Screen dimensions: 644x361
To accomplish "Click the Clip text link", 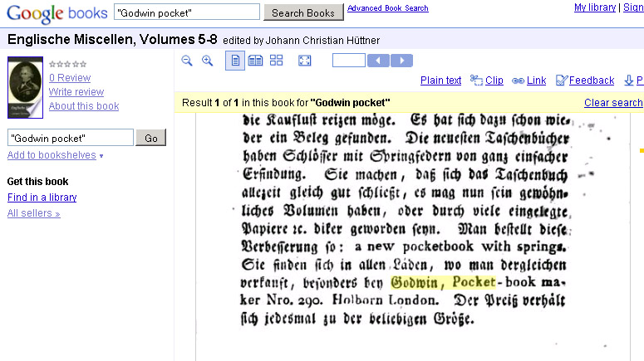I will tap(494, 80).
